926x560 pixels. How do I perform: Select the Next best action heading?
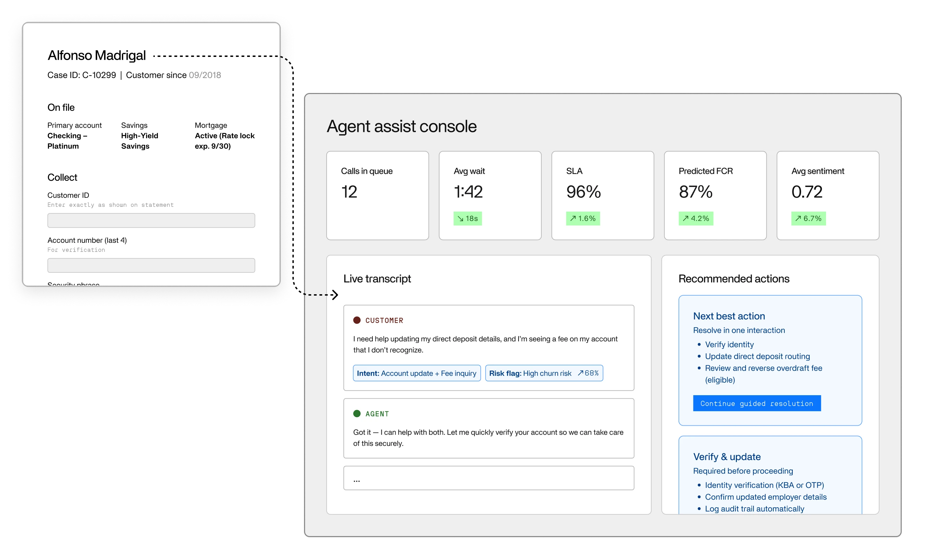coord(729,316)
